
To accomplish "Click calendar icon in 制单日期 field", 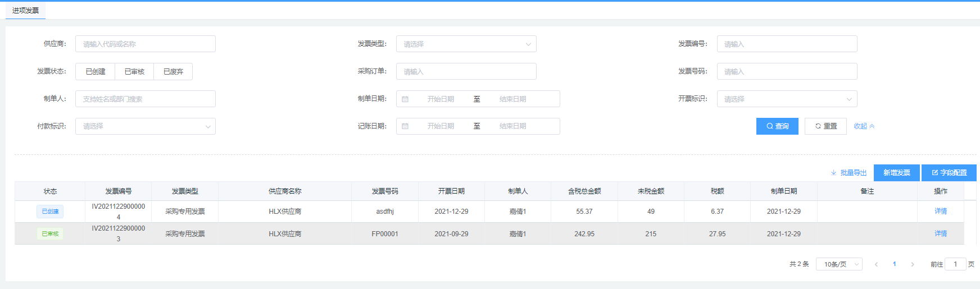I will click(405, 99).
